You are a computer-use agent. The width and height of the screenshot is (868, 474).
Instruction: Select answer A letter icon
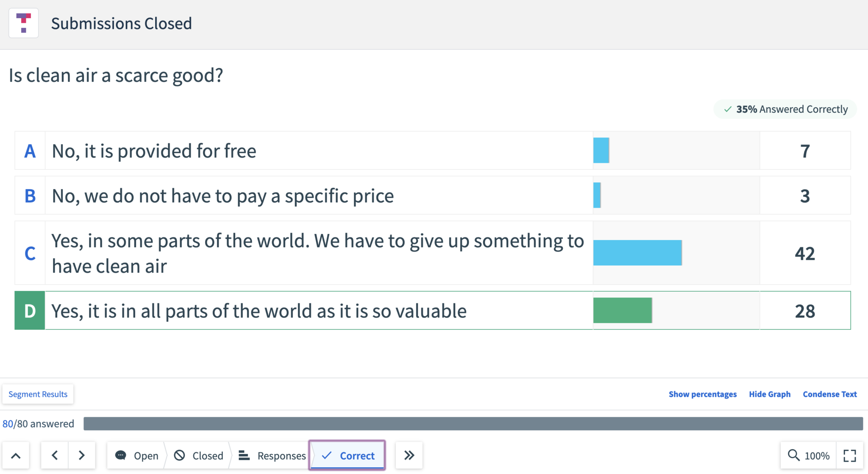(x=30, y=151)
